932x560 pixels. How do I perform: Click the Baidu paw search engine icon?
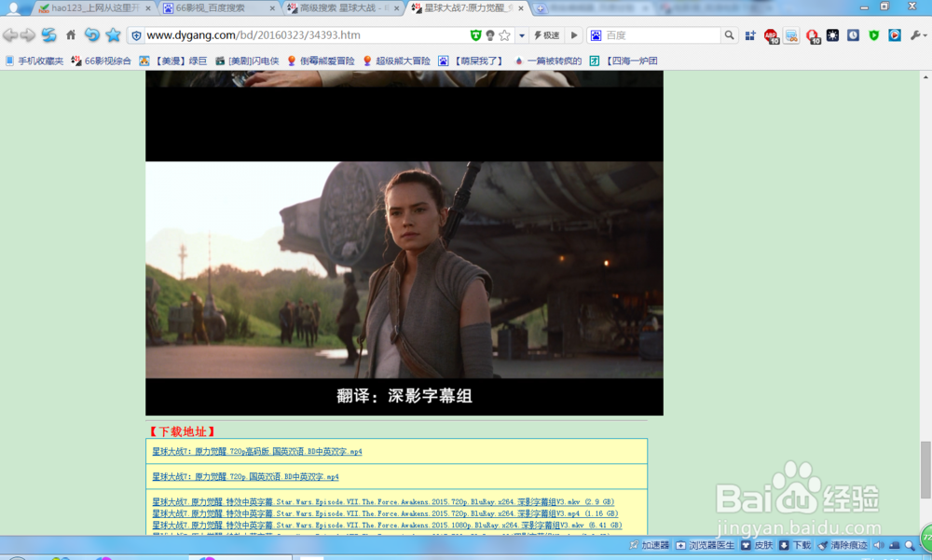click(596, 35)
